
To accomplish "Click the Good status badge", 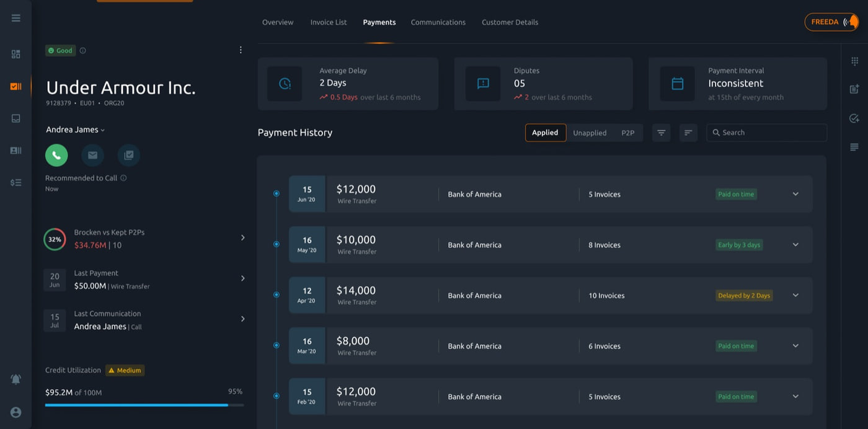I will pos(61,51).
